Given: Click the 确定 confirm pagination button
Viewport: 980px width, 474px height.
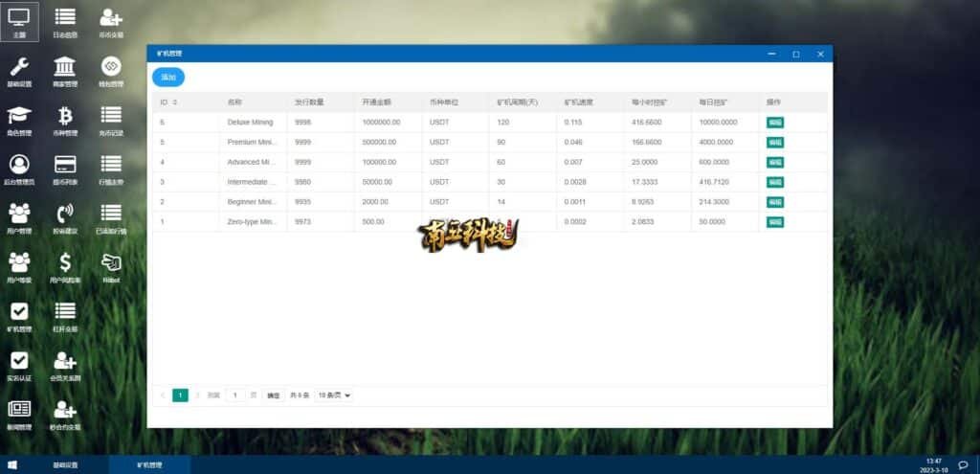Looking at the screenshot, I should tap(274, 395).
